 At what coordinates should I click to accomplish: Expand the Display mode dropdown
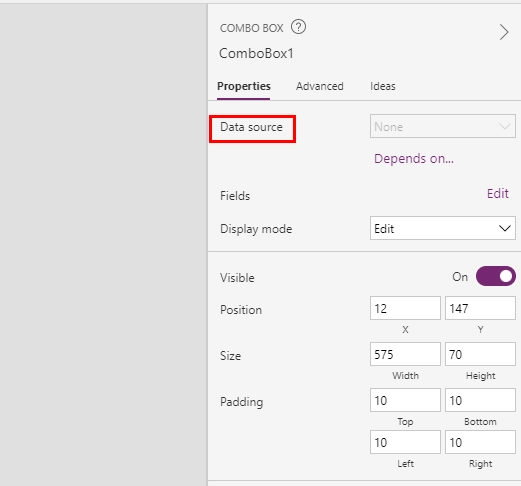(443, 228)
